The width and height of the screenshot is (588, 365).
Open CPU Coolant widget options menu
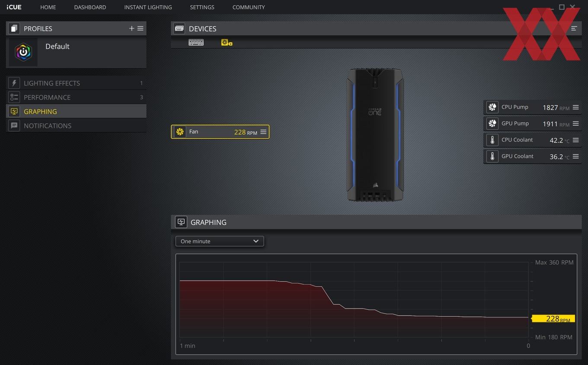[x=575, y=140]
